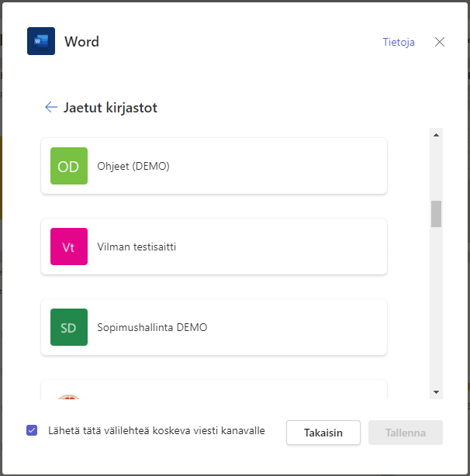The height and width of the screenshot is (476, 470).
Task: Click the Jaetut kirjastot heading
Action: pos(110,108)
